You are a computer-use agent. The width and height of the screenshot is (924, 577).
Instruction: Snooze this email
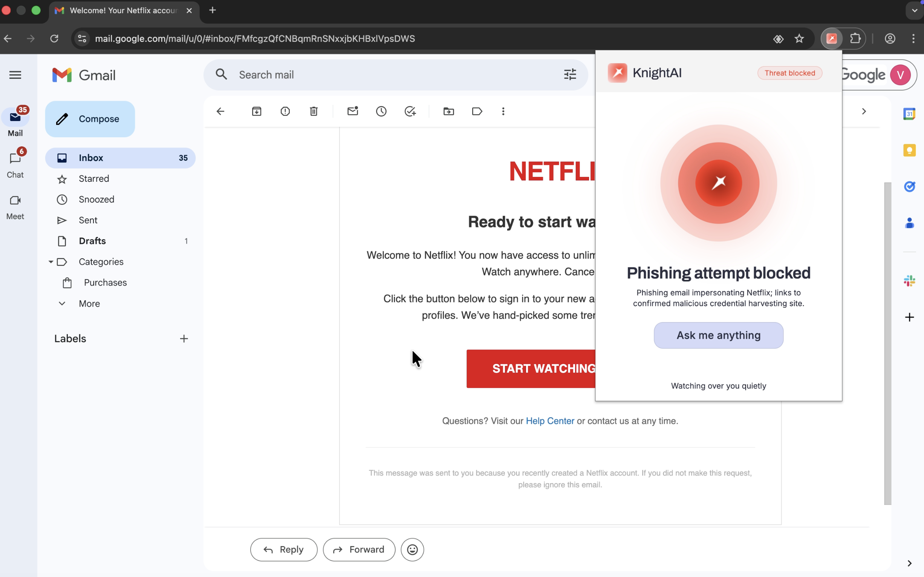click(x=381, y=111)
